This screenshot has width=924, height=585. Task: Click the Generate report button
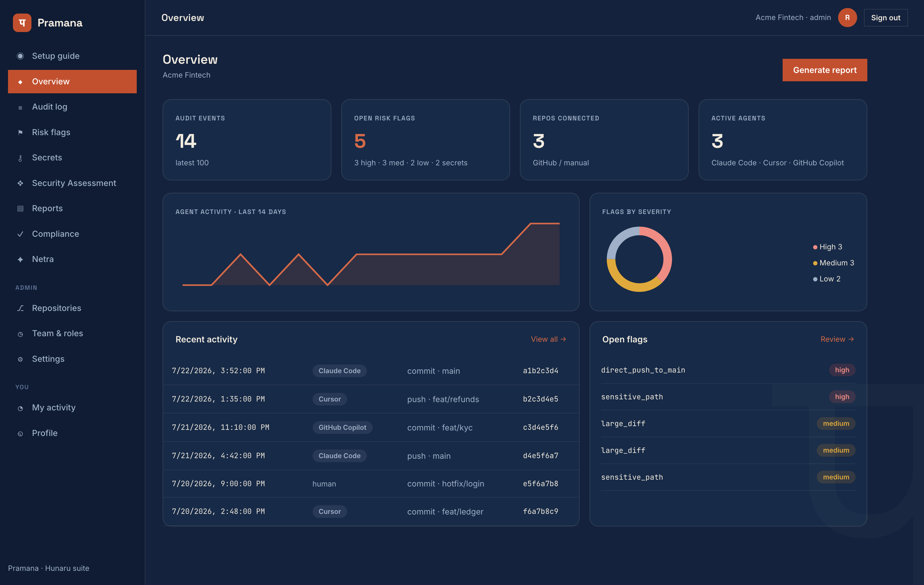click(825, 70)
